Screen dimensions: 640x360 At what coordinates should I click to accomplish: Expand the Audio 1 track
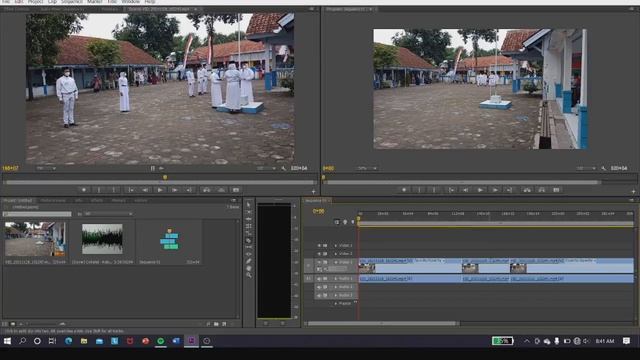(x=336, y=278)
